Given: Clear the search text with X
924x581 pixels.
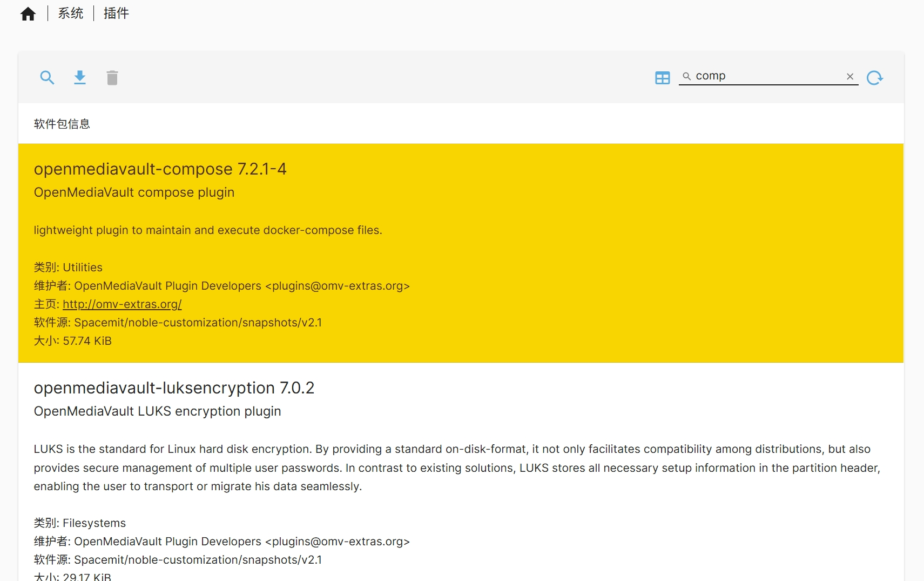Looking at the screenshot, I should tap(850, 77).
